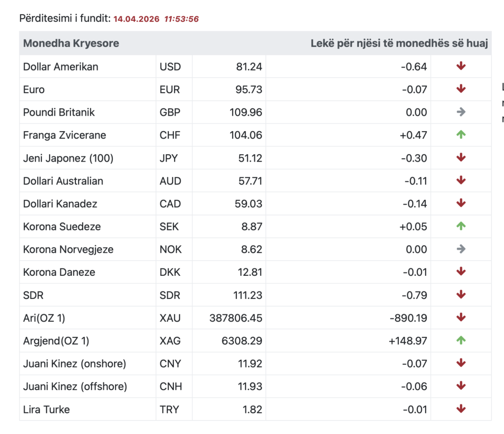Click the update date 14.04.2026
Screen dimensions: 504x434
(136, 19)
